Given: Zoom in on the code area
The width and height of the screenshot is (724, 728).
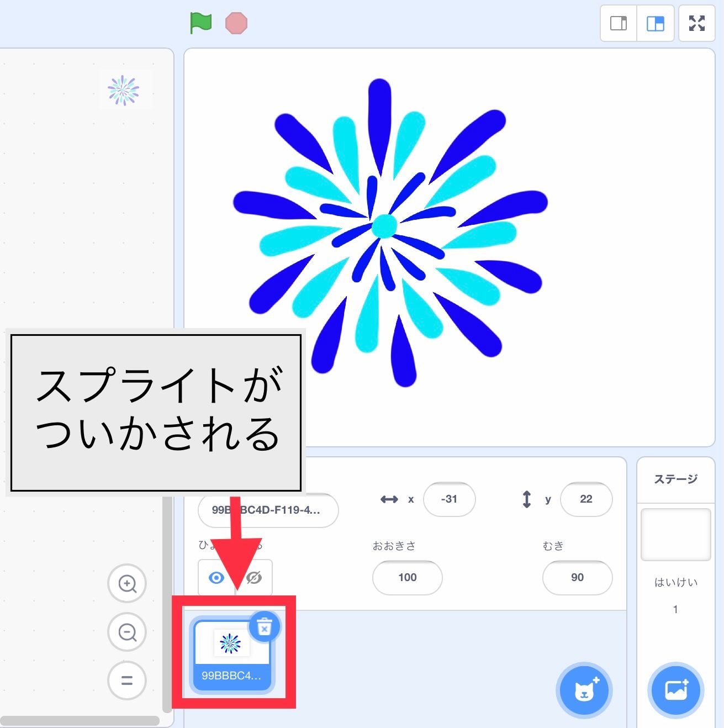Looking at the screenshot, I should click(x=126, y=583).
